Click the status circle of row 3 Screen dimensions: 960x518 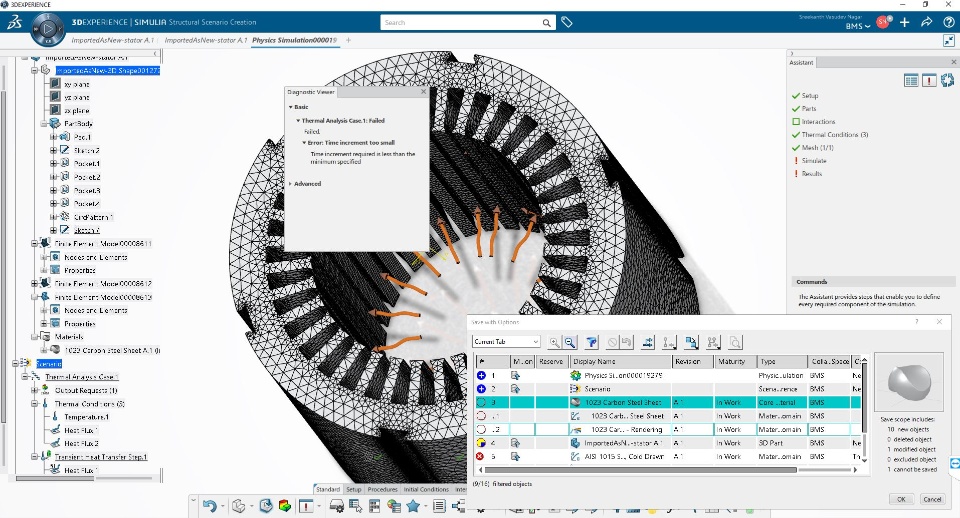481,402
